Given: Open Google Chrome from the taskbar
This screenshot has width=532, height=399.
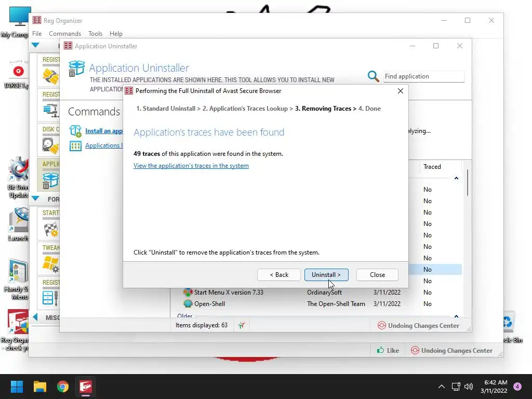Looking at the screenshot, I should point(63,387).
